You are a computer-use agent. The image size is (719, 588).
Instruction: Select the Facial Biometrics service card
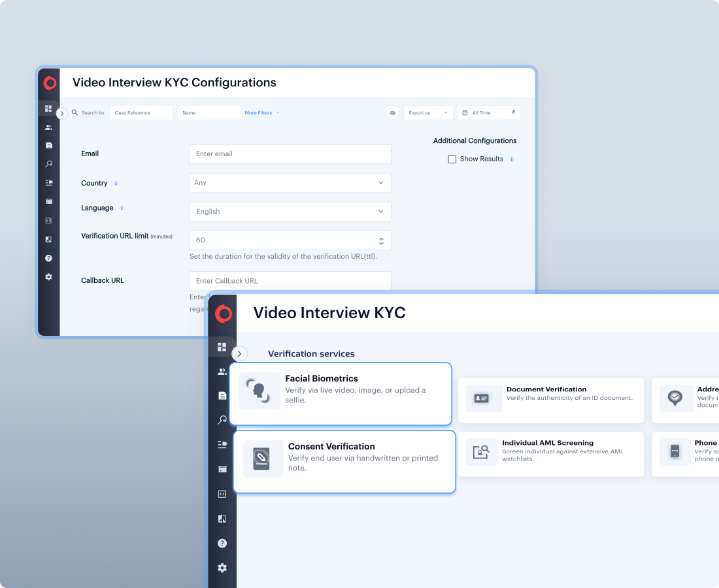click(x=341, y=394)
